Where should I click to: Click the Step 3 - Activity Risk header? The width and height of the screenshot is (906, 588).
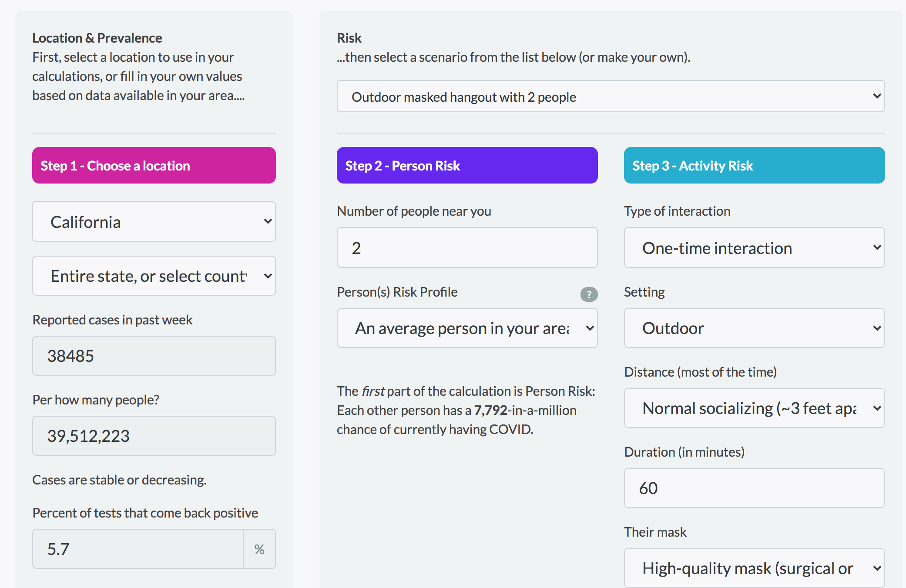pos(754,165)
